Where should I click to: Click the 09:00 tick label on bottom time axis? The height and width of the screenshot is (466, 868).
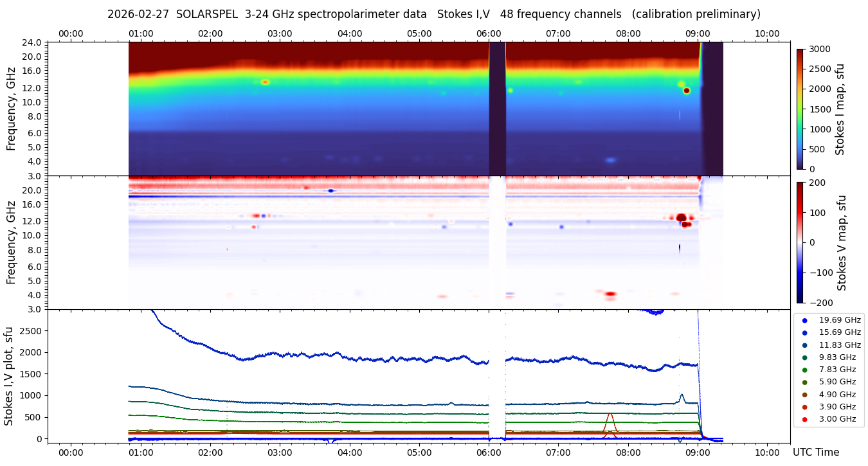coord(698,453)
